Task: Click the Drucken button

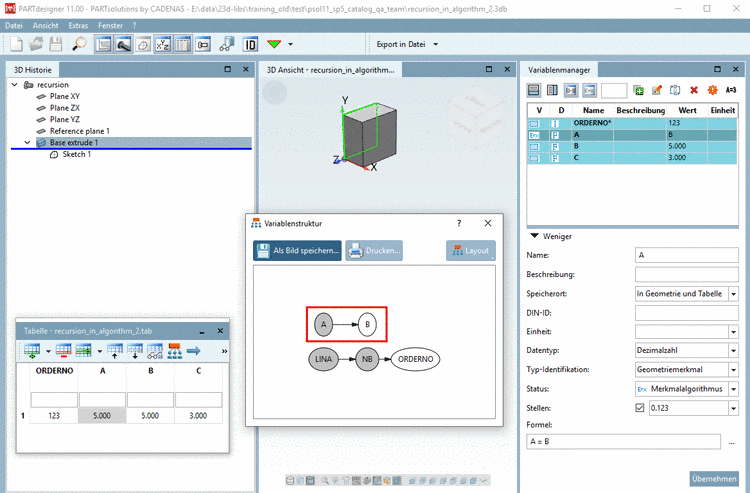Action: tap(374, 251)
